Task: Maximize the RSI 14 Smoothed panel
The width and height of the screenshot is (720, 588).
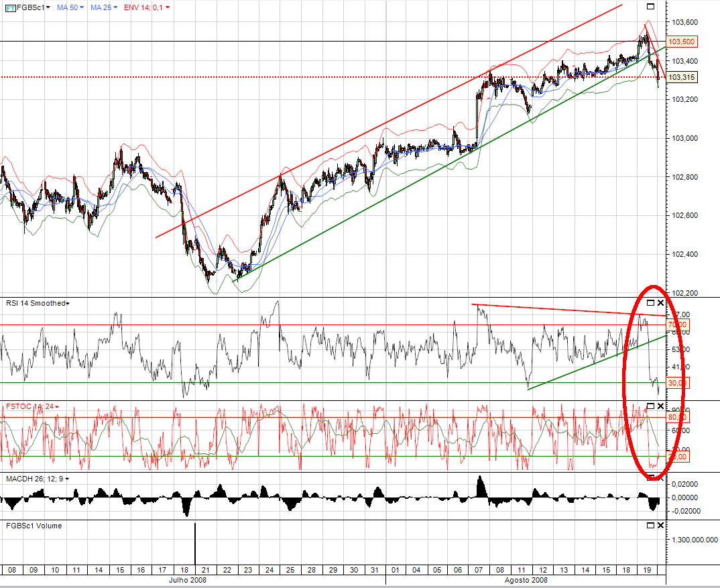Action: (x=650, y=303)
